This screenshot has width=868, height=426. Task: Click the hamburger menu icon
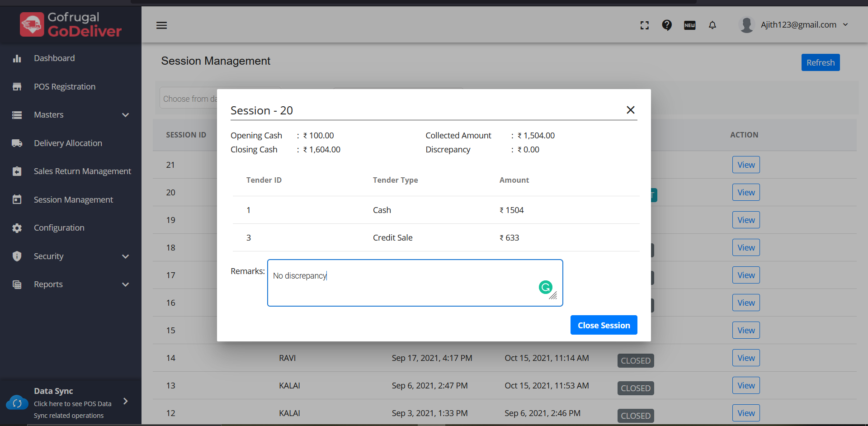pyautogui.click(x=161, y=25)
